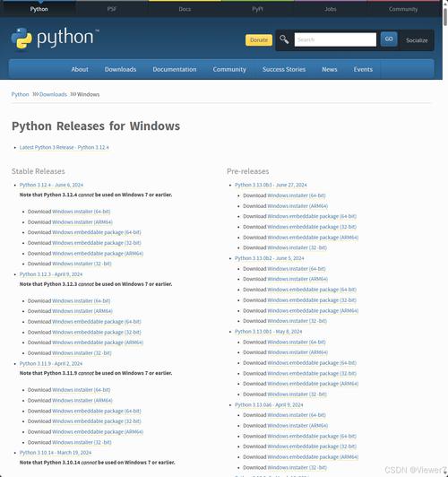Download Python 3.12.4 embeddable package (64-bit)
This screenshot has height=477, width=448.
pos(97,232)
